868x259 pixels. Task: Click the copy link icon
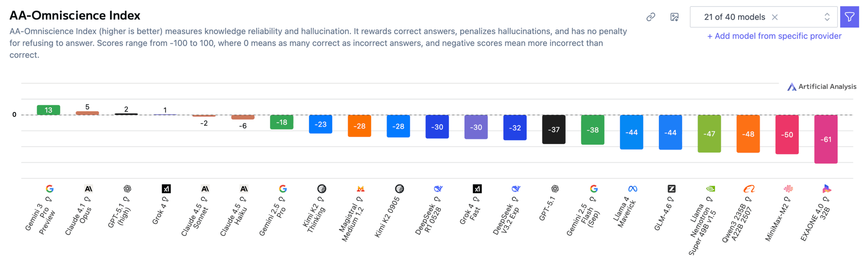coord(650,17)
